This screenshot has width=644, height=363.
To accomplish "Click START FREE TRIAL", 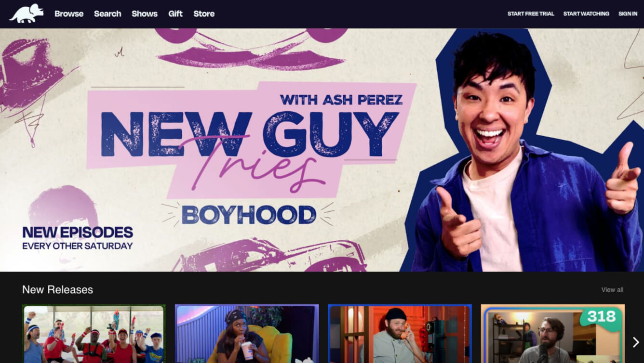I will coord(531,13).
